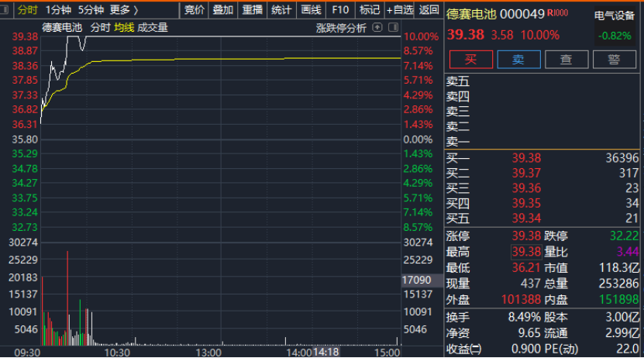The width and height of the screenshot is (644, 358).
Task: Toggle the 均线 average line display
Action: click(124, 28)
